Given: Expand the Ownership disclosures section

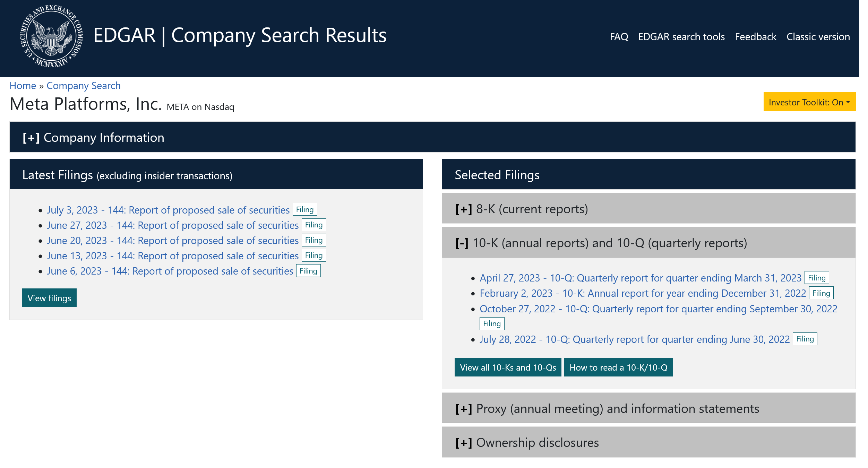Looking at the screenshot, I should click(x=648, y=442).
